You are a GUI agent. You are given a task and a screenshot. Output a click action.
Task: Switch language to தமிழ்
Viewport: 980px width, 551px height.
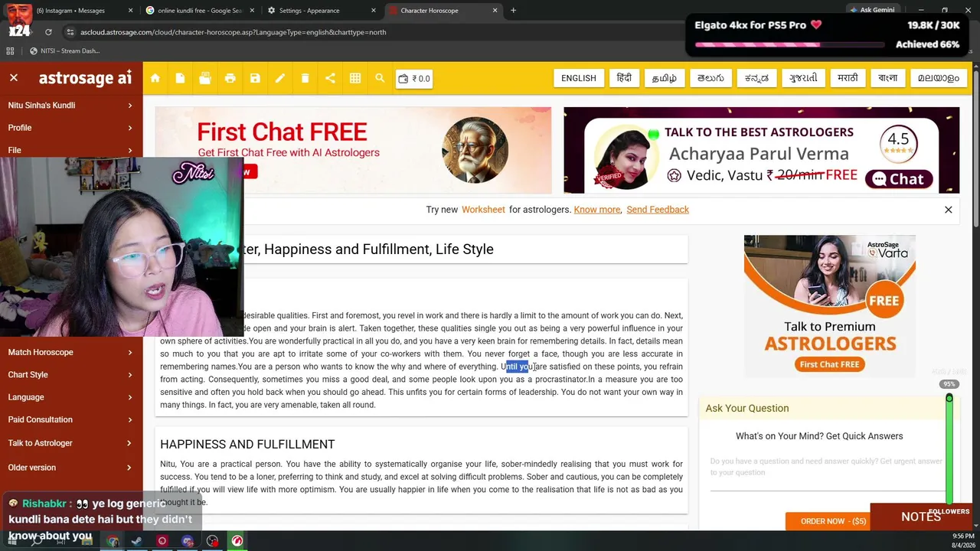tap(664, 78)
